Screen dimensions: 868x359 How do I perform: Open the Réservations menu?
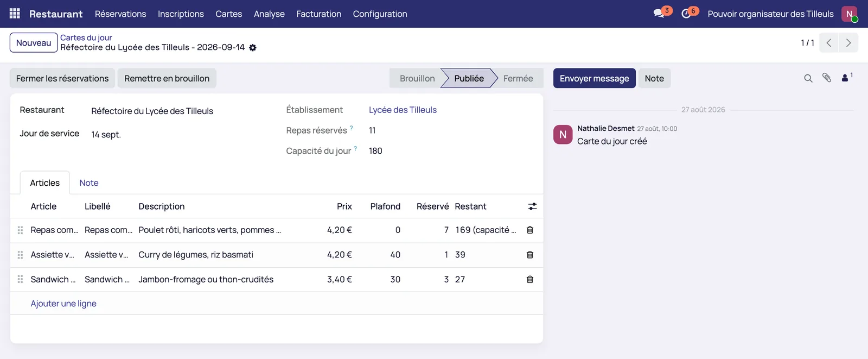click(x=120, y=14)
